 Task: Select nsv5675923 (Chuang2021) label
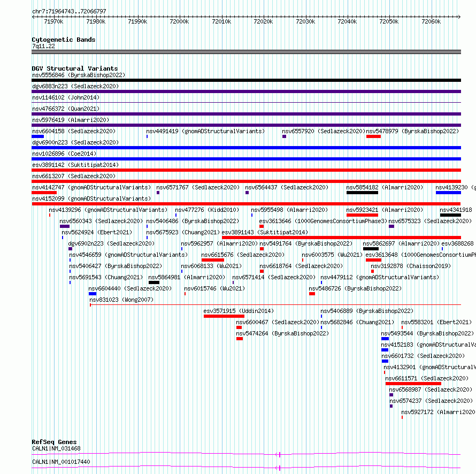pos(183,232)
